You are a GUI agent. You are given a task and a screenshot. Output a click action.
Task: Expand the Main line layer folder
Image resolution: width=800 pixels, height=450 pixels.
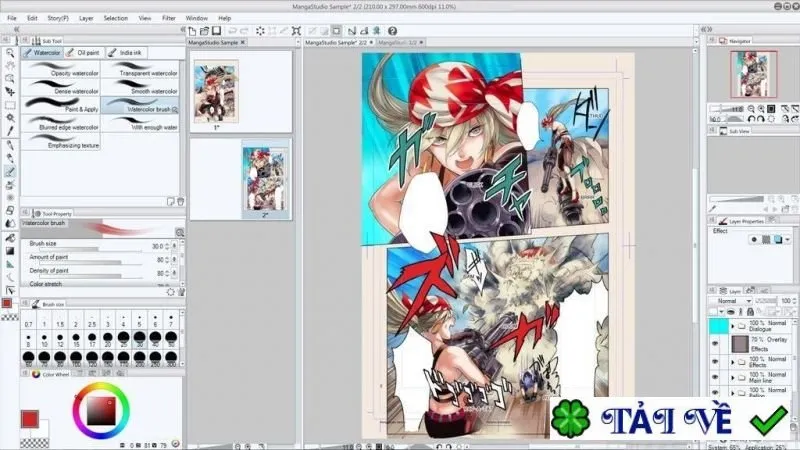point(733,378)
